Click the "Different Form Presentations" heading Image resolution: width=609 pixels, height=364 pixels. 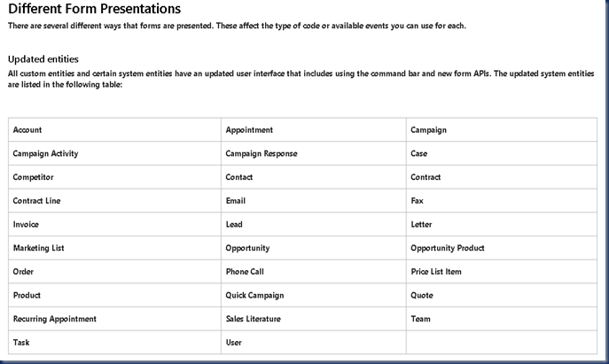[x=94, y=10]
